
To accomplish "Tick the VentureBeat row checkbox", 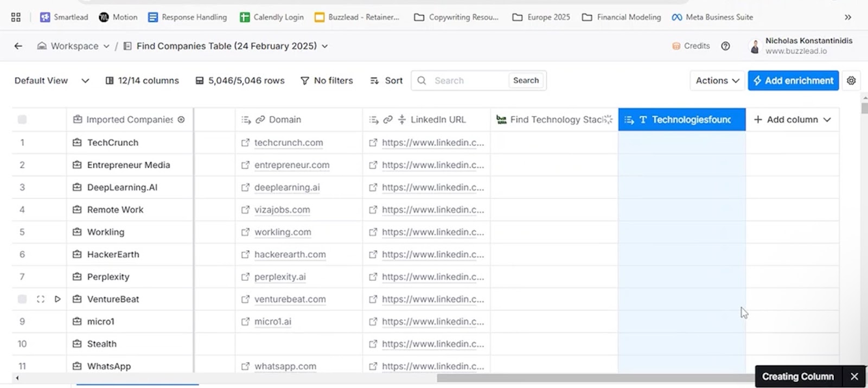I will click(22, 299).
